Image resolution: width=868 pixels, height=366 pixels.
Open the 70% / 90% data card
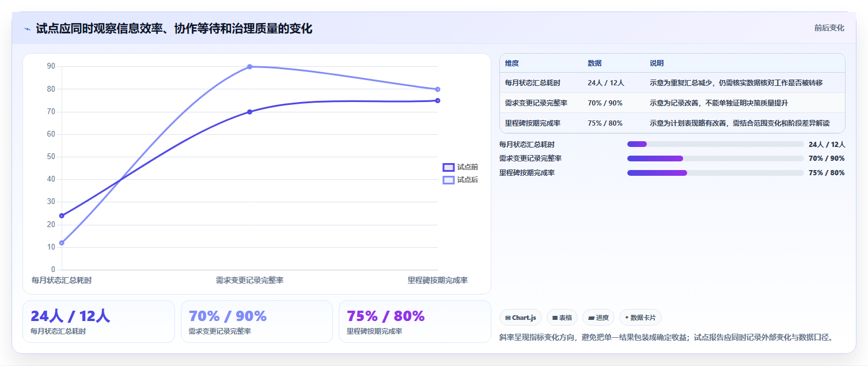[x=257, y=322]
